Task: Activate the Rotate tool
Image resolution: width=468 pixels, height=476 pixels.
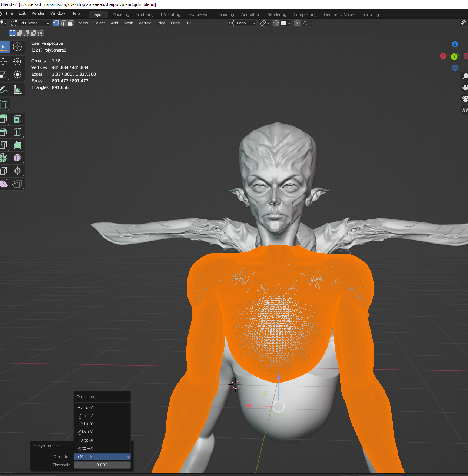Action: pyautogui.click(x=17, y=62)
